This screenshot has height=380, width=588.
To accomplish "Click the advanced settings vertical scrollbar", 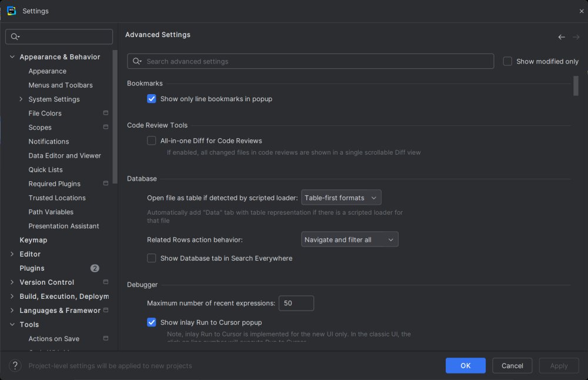I will 576,86.
